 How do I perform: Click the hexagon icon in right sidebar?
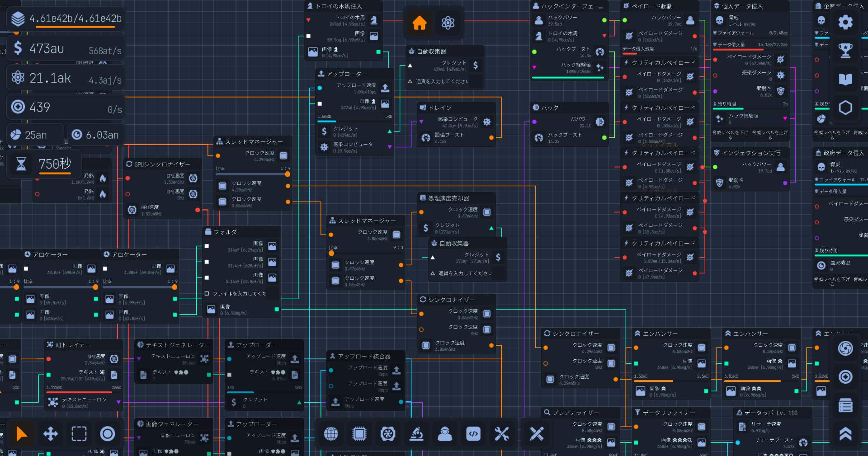tap(845, 108)
